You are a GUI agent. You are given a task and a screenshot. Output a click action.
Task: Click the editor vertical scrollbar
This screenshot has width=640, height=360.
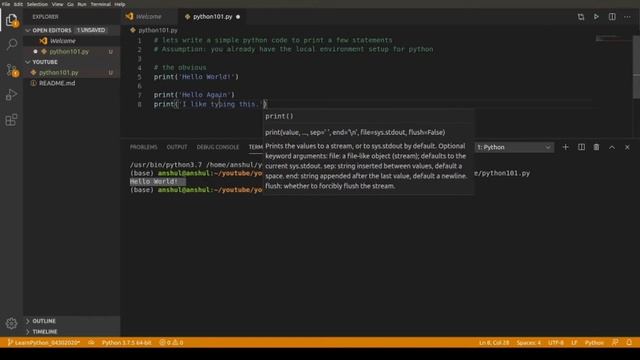pos(636,67)
